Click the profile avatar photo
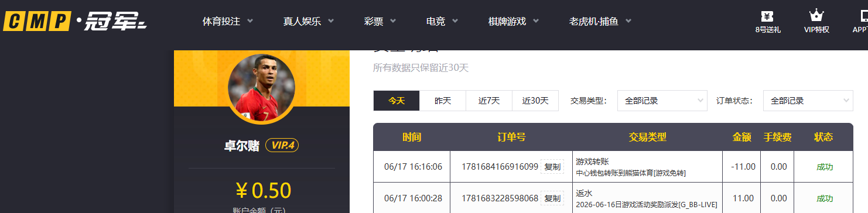 click(261, 88)
